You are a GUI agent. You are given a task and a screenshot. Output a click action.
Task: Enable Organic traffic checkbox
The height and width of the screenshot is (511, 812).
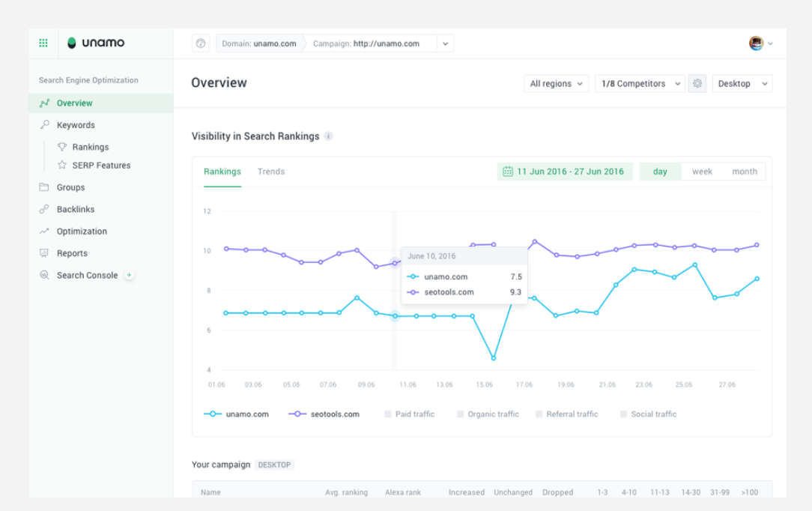pyautogui.click(x=461, y=414)
